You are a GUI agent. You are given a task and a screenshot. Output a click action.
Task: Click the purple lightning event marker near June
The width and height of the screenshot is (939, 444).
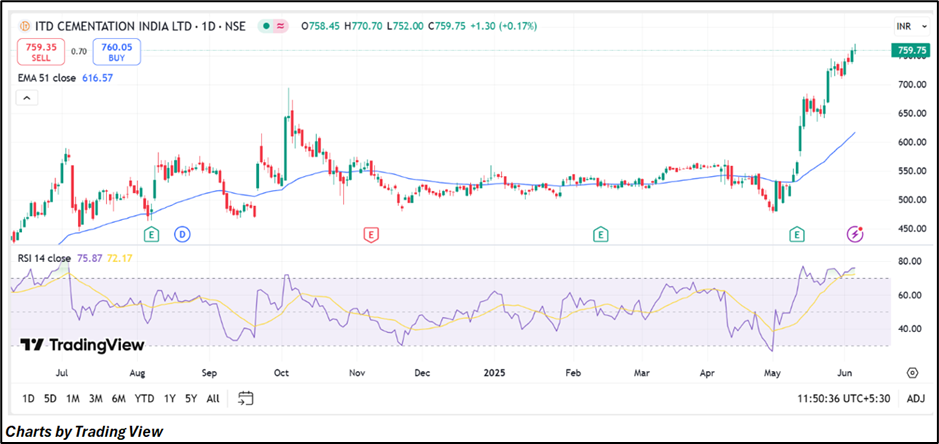tap(856, 234)
